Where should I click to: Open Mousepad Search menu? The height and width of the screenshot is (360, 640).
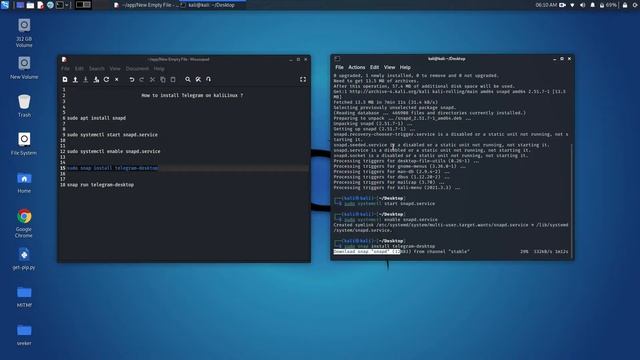pos(97,69)
